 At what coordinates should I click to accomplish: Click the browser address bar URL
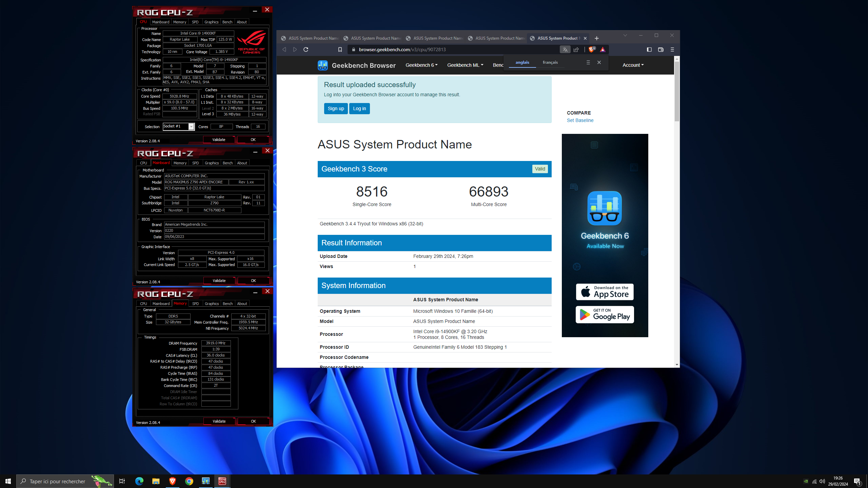[x=402, y=49]
